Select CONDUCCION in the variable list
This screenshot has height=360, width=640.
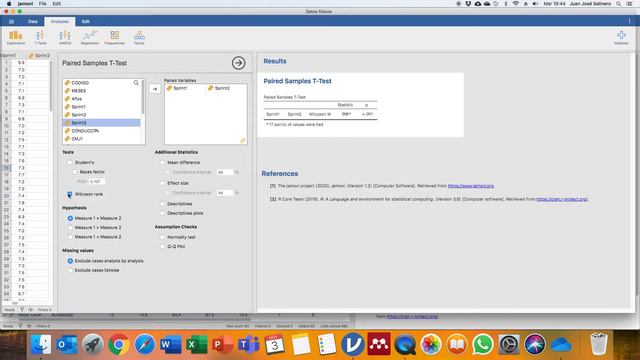coord(102,131)
